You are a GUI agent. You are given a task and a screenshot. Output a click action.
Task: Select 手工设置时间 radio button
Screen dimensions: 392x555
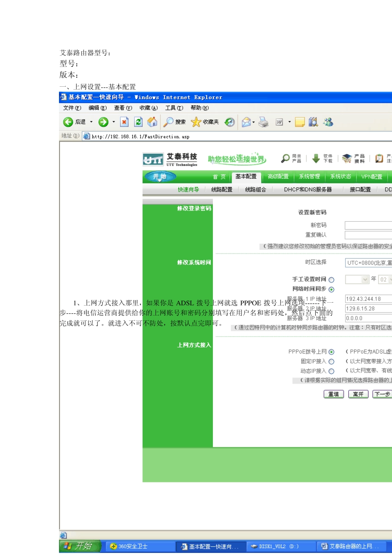tap(331, 280)
